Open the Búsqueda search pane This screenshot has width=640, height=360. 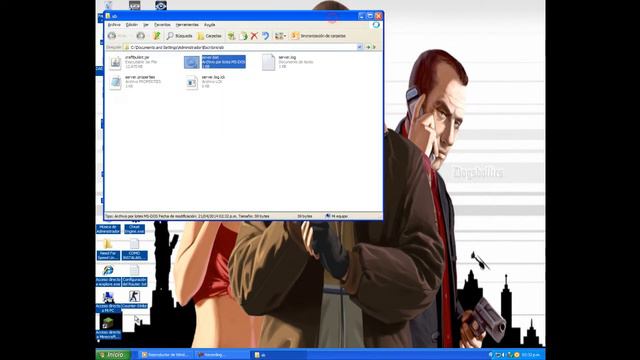point(179,36)
